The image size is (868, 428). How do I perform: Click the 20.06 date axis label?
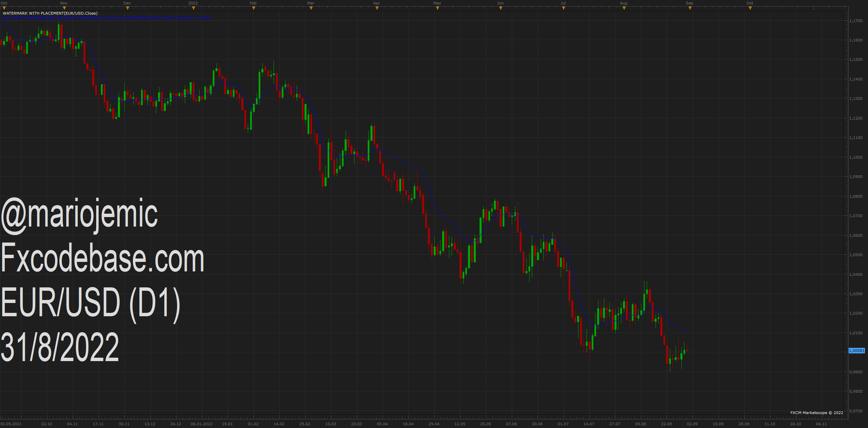537,424
